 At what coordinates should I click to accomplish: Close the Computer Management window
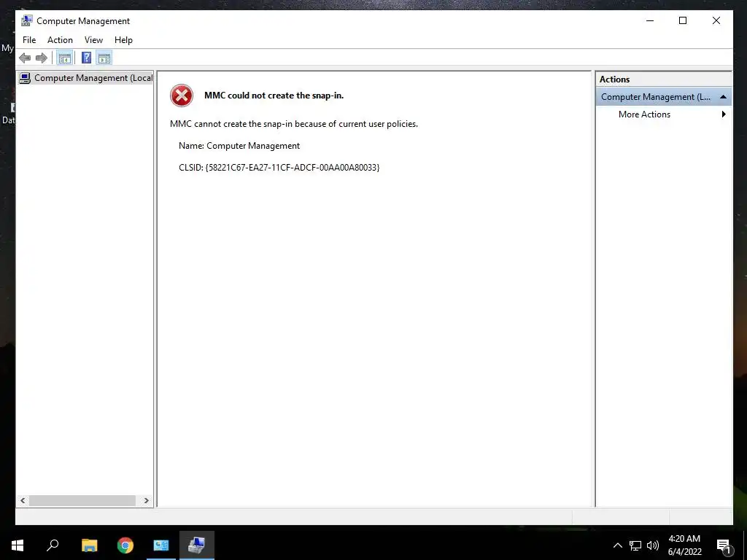click(x=716, y=20)
